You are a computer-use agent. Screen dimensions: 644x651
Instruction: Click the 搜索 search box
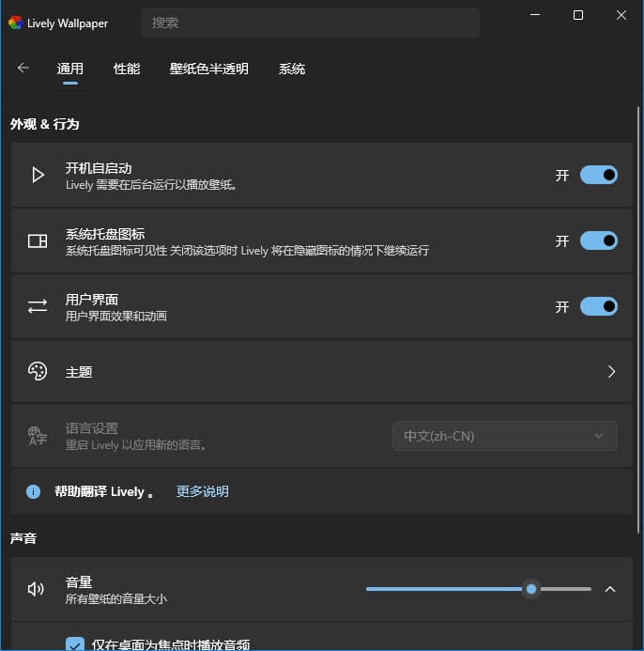point(311,23)
